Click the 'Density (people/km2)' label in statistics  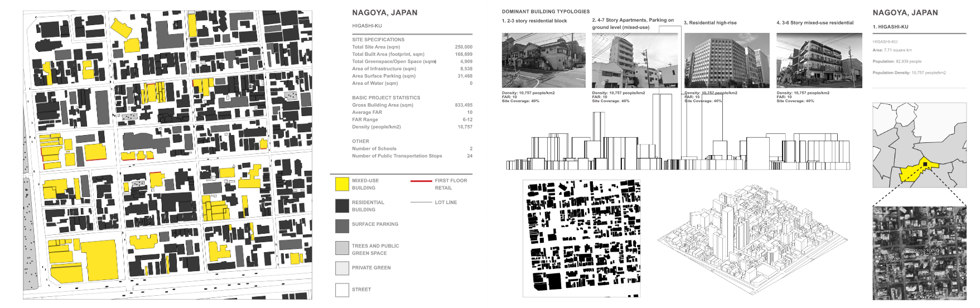point(376,127)
